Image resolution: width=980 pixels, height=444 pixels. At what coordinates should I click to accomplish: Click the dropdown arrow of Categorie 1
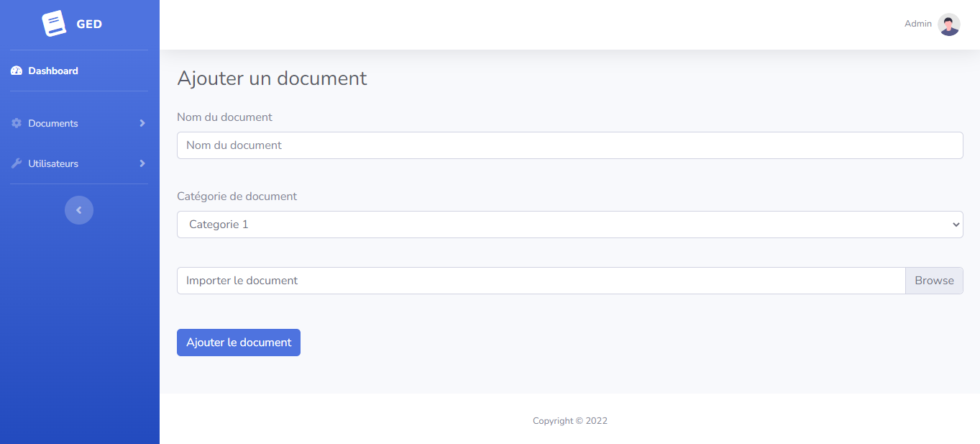click(x=956, y=225)
